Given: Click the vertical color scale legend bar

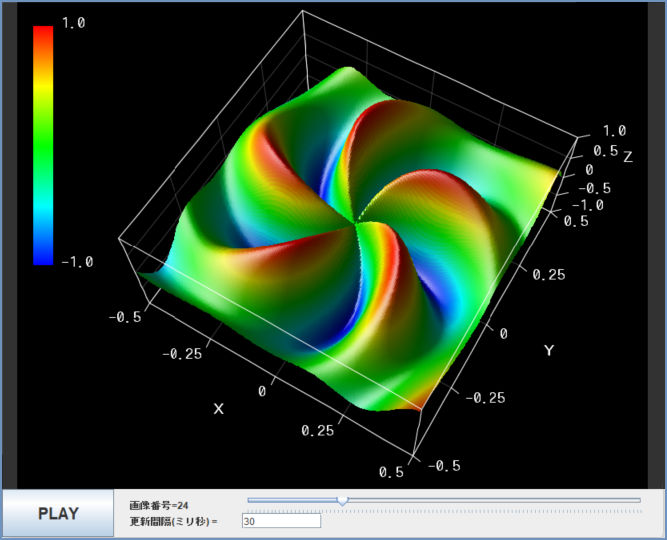Looking at the screenshot, I should [43, 146].
